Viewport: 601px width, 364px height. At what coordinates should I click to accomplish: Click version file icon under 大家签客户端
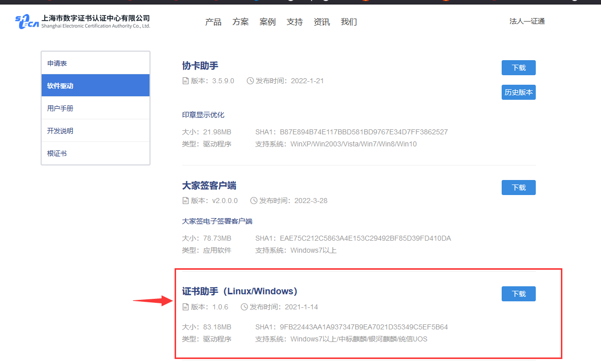(x=186, y=201)
